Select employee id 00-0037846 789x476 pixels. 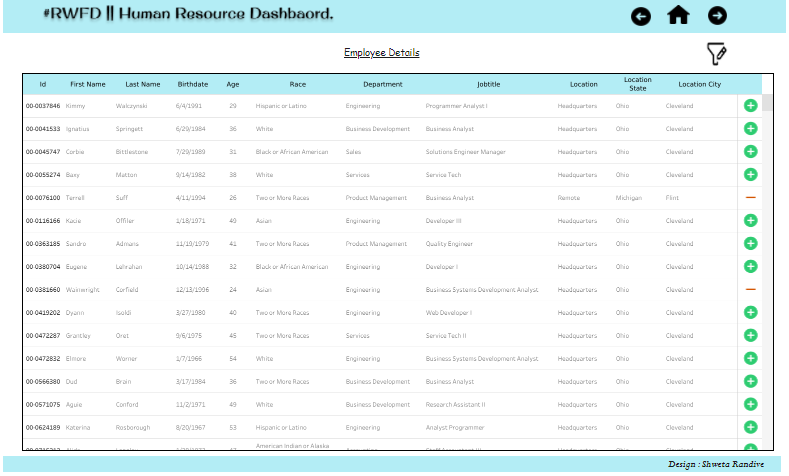pyautogui.click(x=43, y=106)
